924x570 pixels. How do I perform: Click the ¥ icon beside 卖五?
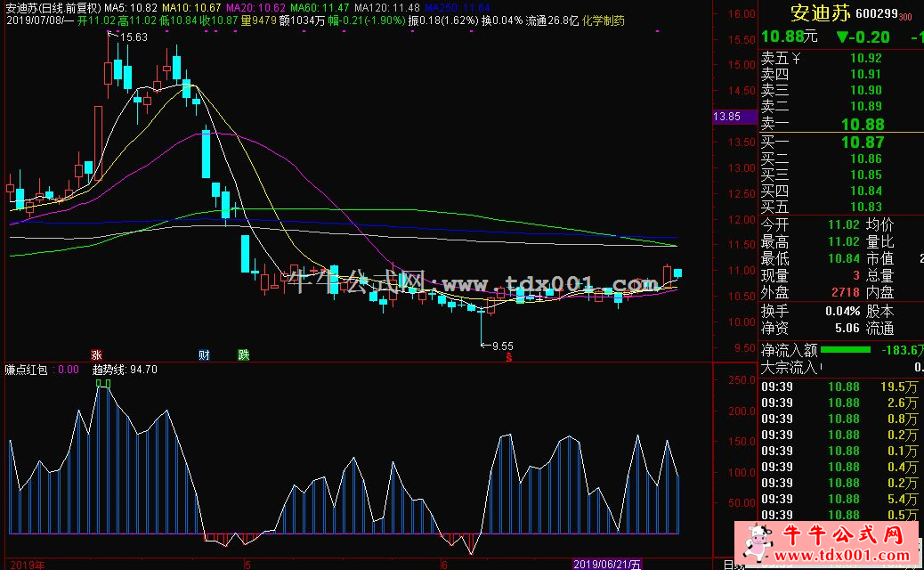click(796, 59)
